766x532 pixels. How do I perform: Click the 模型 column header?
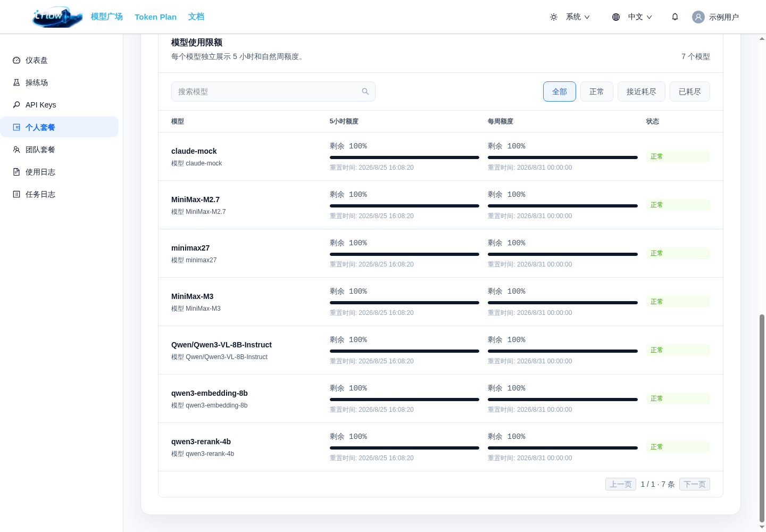tap(178, 121)
